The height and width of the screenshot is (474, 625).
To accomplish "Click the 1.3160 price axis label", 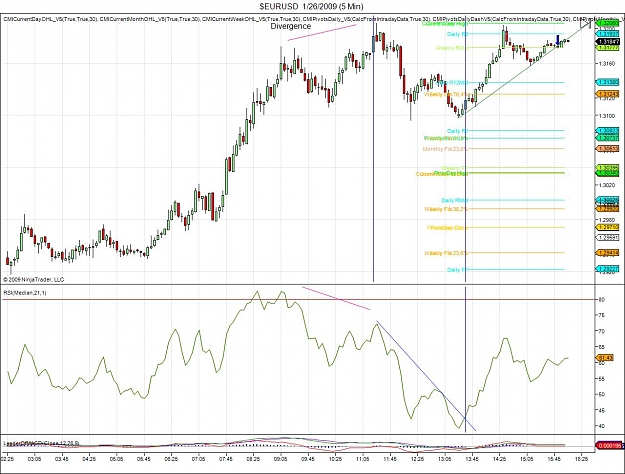I will pyautogui.click(x=607, y=63).
